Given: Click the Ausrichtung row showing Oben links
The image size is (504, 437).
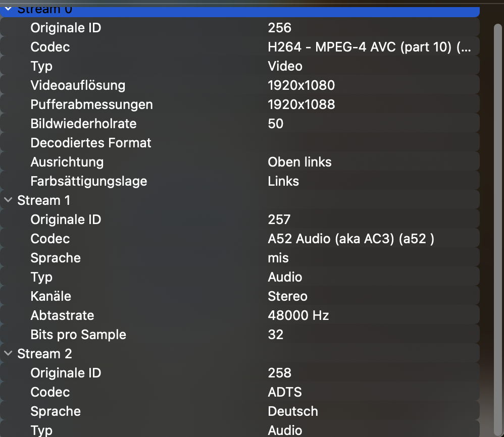Looking at the screenshot, I should pos(240,162).
